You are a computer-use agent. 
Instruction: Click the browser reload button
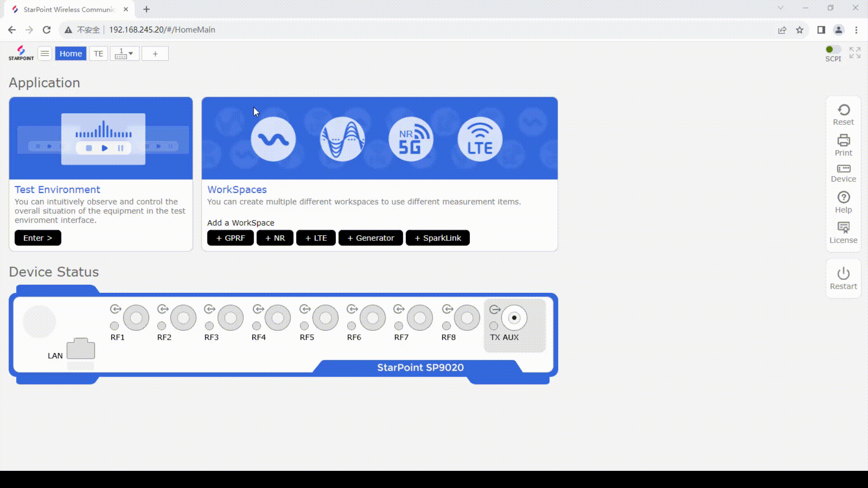coord(47,30)
